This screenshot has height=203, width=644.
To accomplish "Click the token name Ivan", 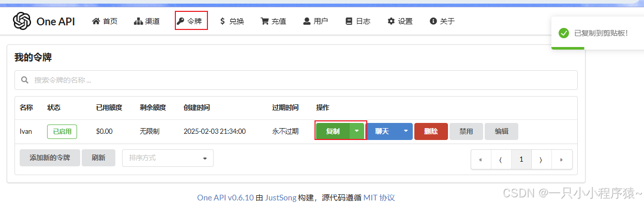I will coord(26,131).
